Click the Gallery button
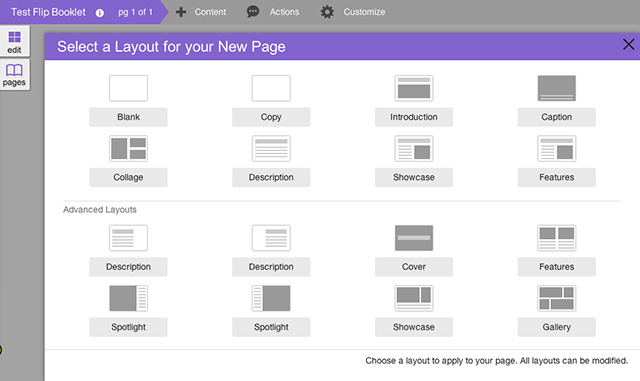The height and width of the screenshot is (381, 640). (x=557, y=328)
